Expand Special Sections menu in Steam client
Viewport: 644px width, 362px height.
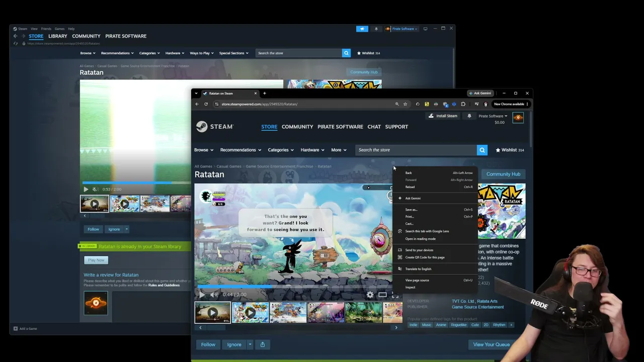[233, 53]
